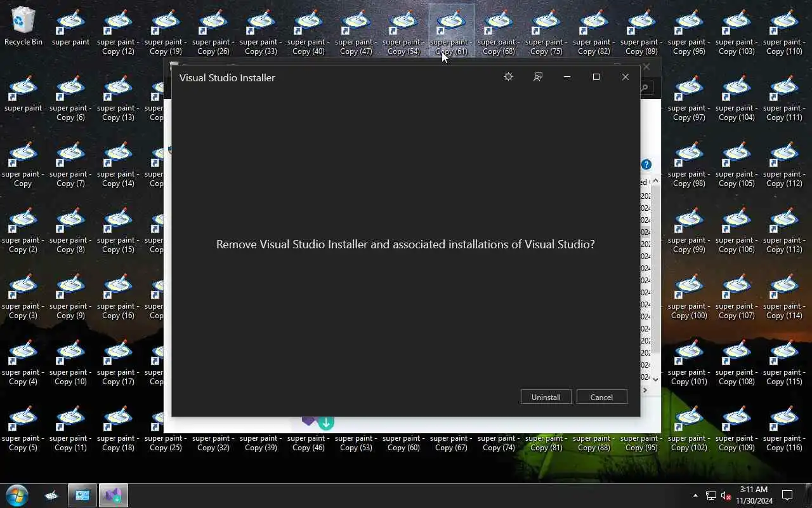The width and height of the screenshot is (812, 508).
Task: Select 'super paint - Copy (61)' shortcut
Action: click(x=451, y=32)
